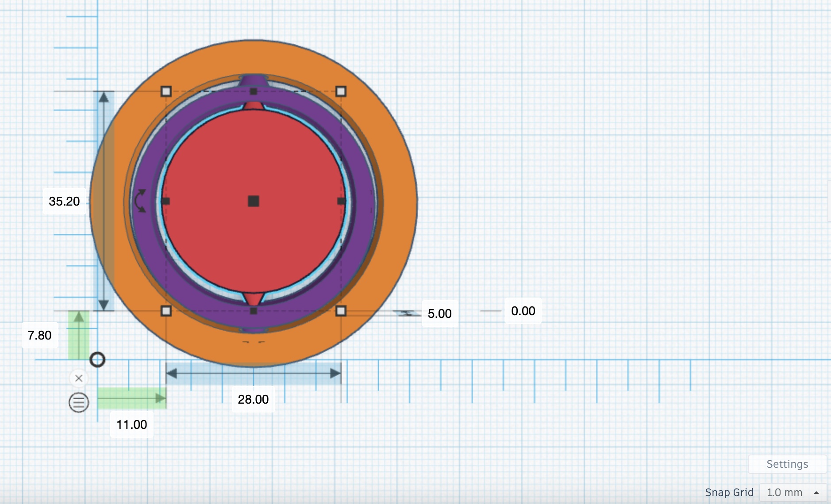Edit the 28.00 width dimension field

tap(253, 399)
